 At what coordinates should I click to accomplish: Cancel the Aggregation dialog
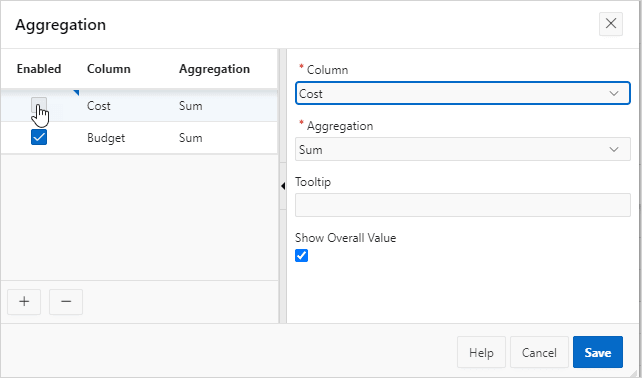539,352
